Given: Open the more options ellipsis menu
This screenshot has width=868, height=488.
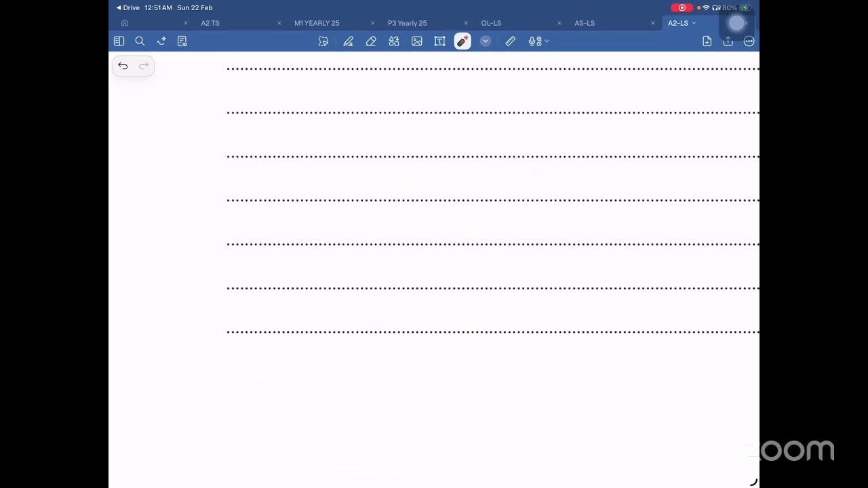Looking at the screenshot, I should click(749, 41).
